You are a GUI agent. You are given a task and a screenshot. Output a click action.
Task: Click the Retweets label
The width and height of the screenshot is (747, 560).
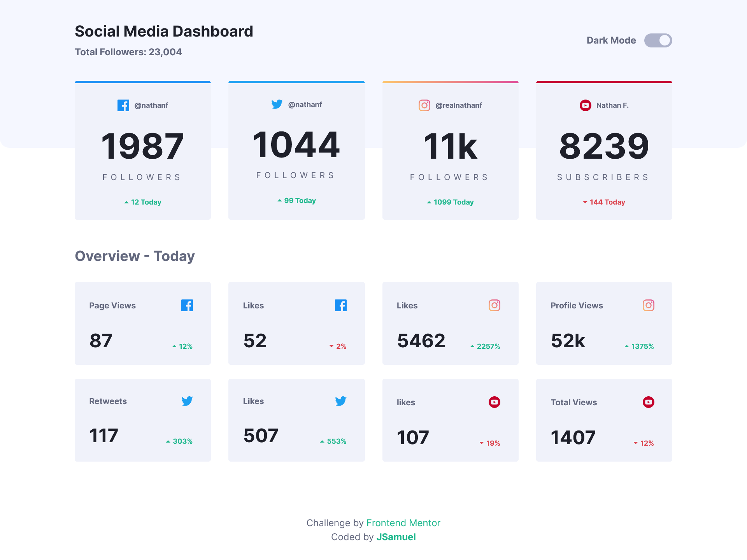(108, 401)
